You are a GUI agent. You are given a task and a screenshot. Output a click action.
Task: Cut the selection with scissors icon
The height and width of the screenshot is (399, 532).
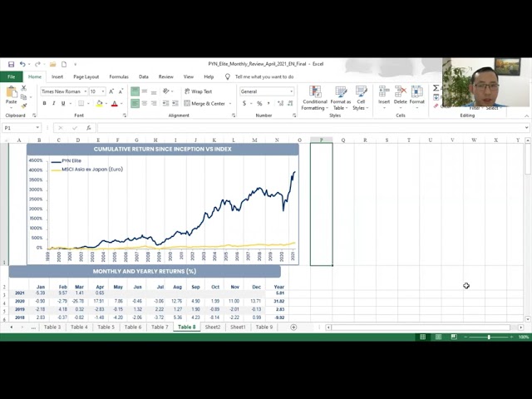click(24, 88)
